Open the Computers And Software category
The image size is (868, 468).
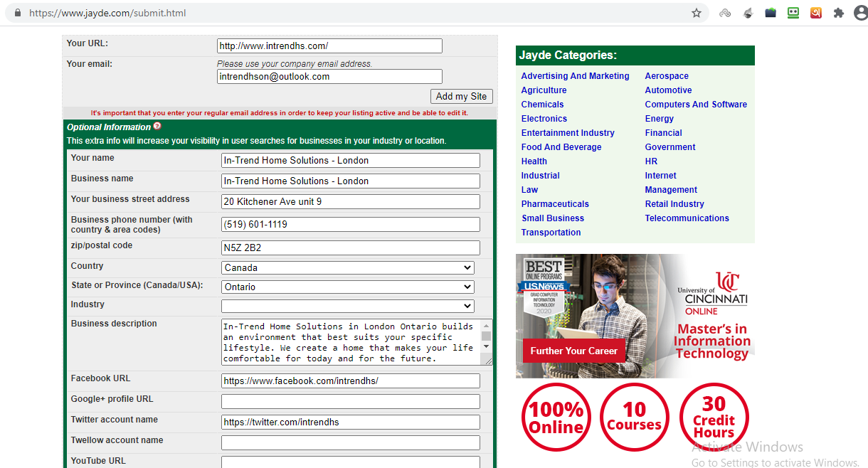[x=696, y=105]
